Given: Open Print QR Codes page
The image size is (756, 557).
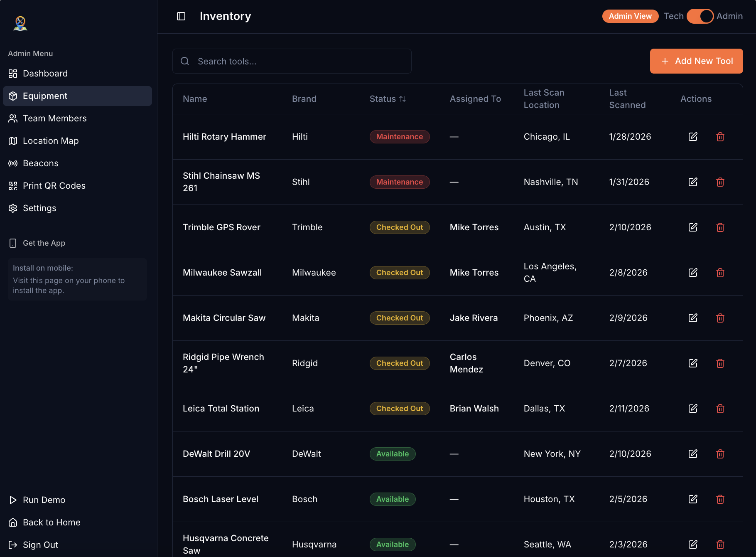Looking at the screenshot, I should click(x=77, y=186).
